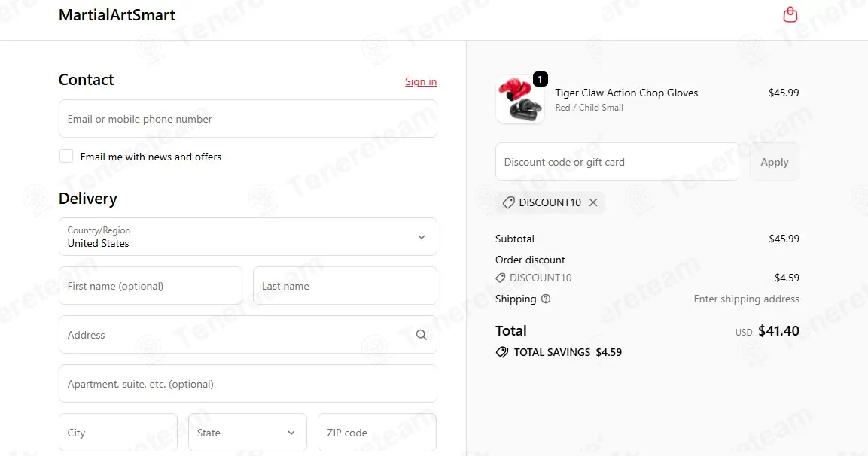This screenshot has width=868, height=456.
Task: Follow the Sign in link
Action: tap(421, 81)
